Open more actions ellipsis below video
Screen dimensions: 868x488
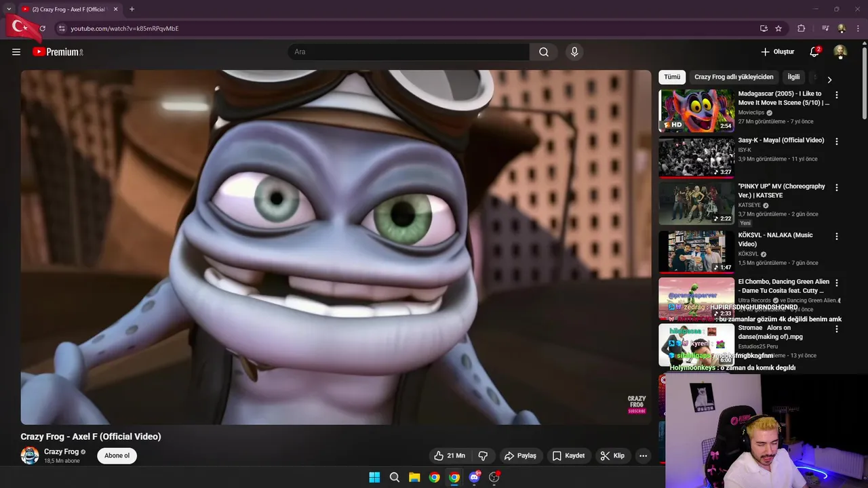(x=643, y=455)
